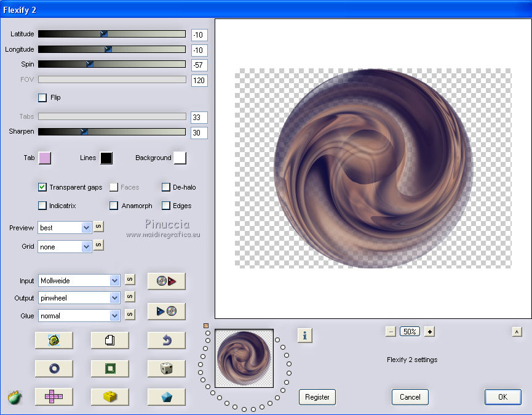Click the flaming green ball icon
The height and width of the screenshot is (415, 532).
pos(15,397)
